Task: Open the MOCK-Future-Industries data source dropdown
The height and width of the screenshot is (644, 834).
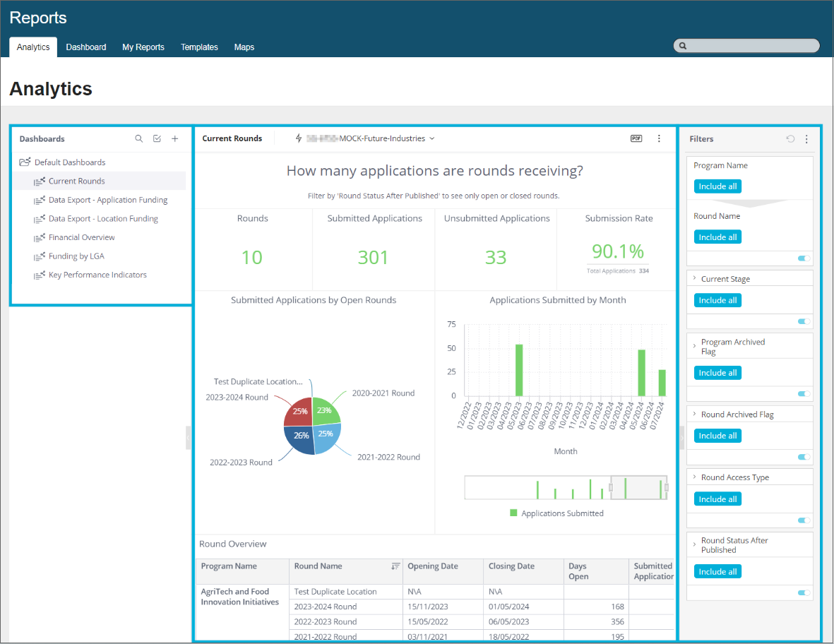Action: 385,138
